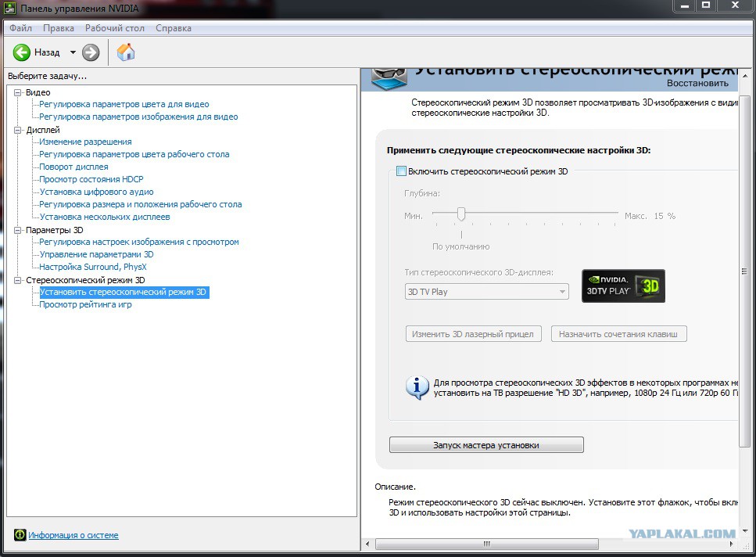Click the scroll left arrow

pyautogui.click(x=367, y=544)
